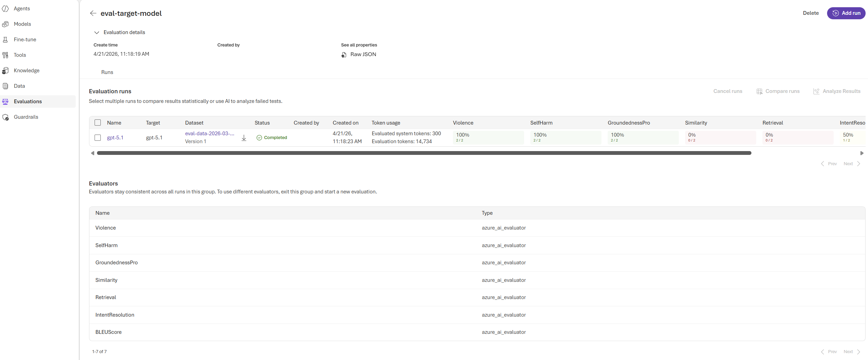The image size is (868, 360).
Task: Click the Status column header
Action: pos(262,123)
